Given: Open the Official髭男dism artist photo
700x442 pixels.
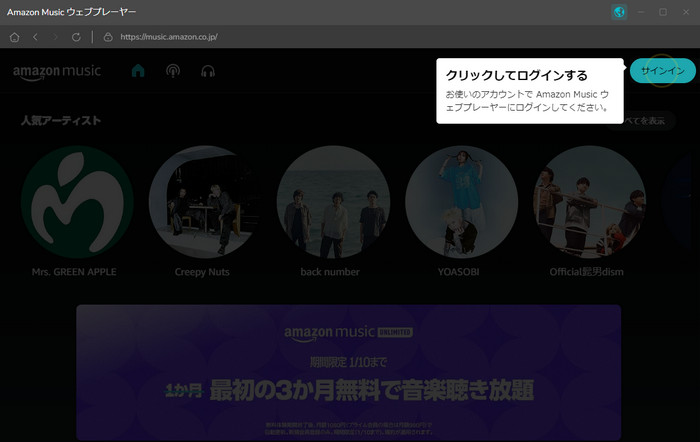Looking at the screenshot, I should tap(590, 202).
